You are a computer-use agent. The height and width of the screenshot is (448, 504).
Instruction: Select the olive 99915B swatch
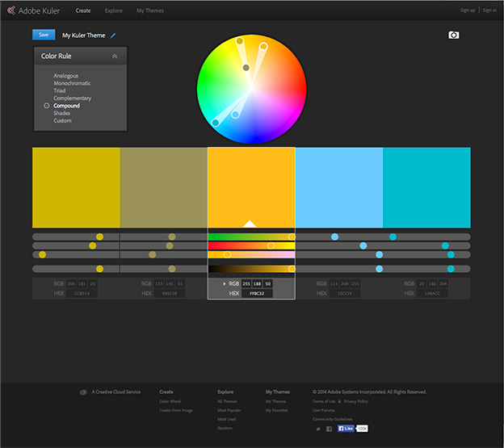point(164,187)
